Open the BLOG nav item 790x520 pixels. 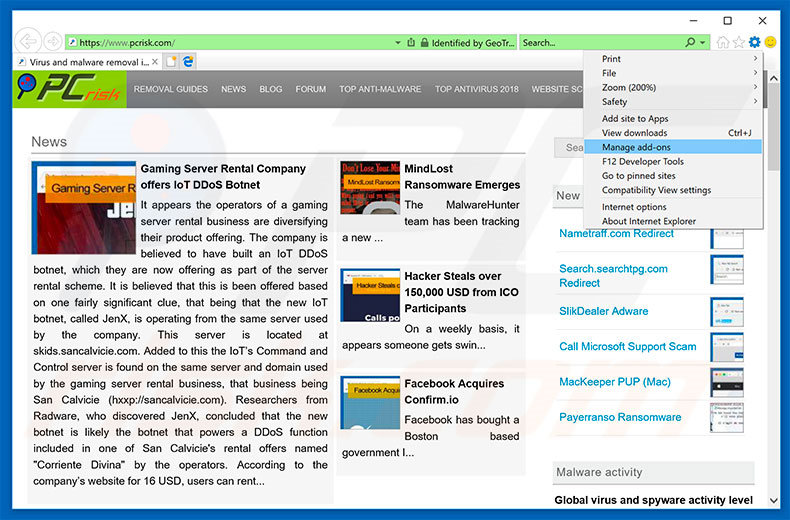pos(271,89)
